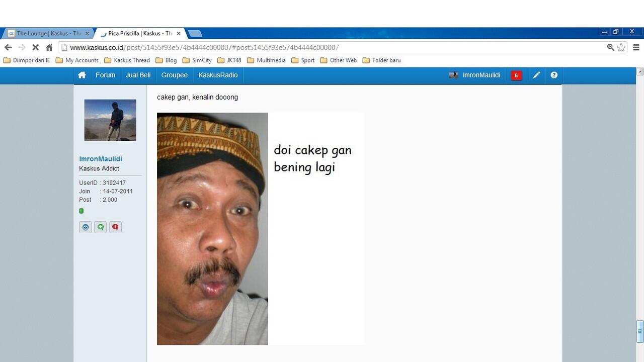Open ImronMaulidi profile link in sidebar
The image size is (644, 362).
click(x=101, y=159)
